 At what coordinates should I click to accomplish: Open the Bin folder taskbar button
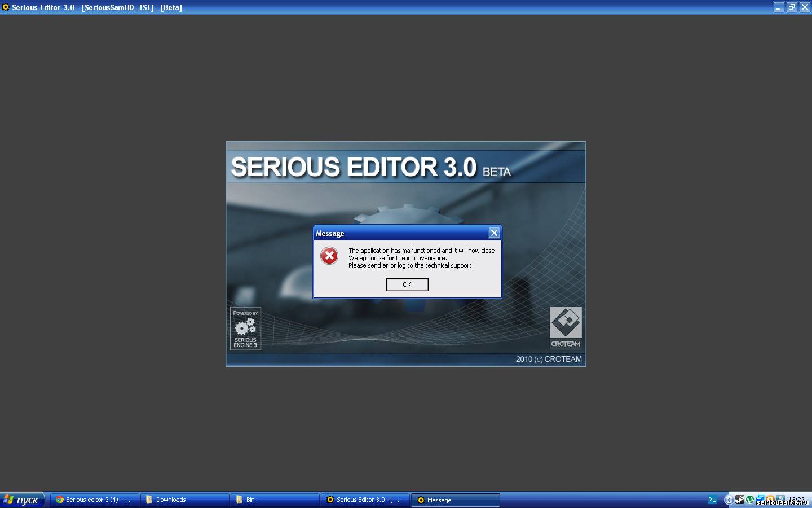[275, 500]
